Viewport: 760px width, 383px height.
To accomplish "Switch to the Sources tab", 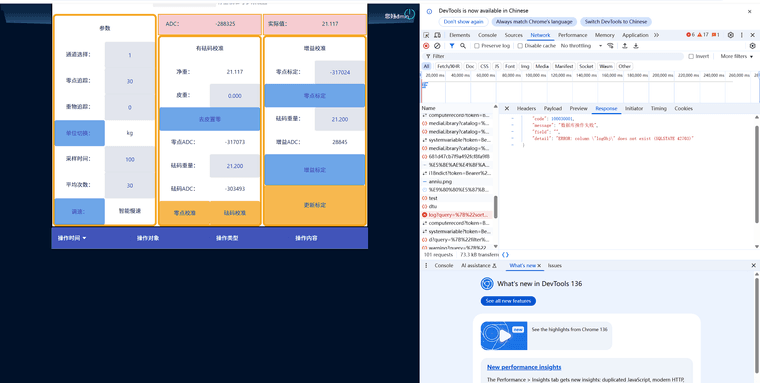I will [513, 35].
